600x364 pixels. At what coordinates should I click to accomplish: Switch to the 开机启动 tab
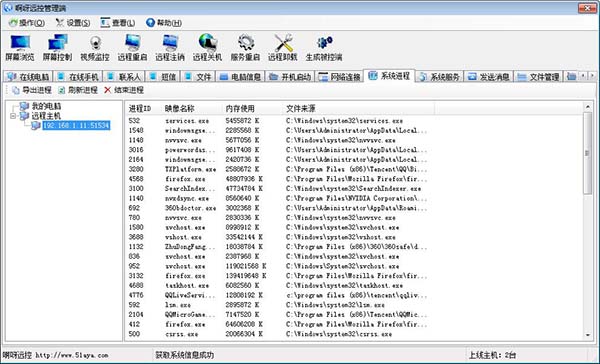click(290, 77)
